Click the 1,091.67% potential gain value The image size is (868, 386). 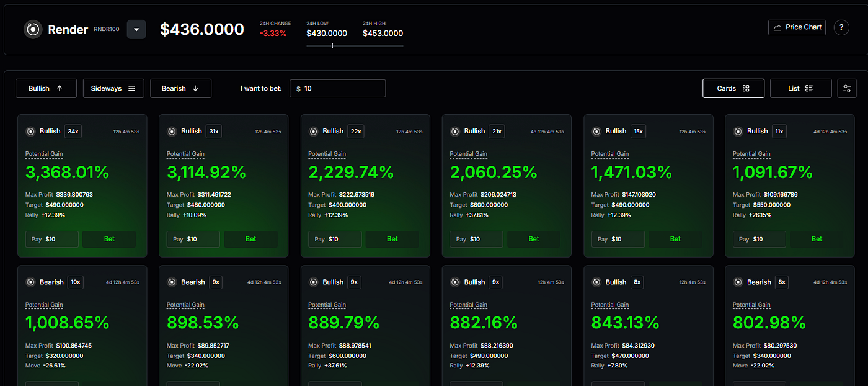click(x=773, y=172)
